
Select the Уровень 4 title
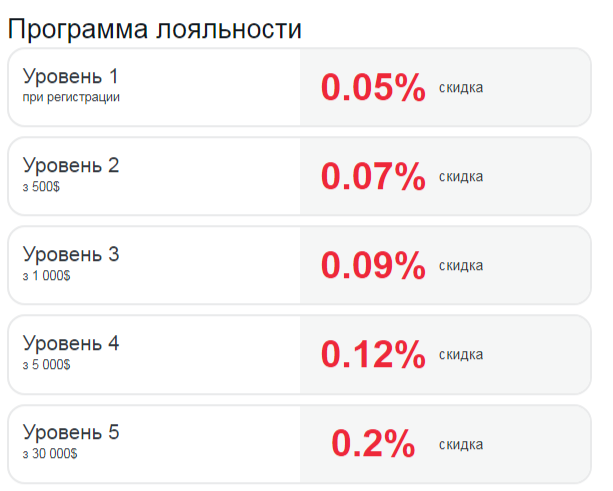71,344
